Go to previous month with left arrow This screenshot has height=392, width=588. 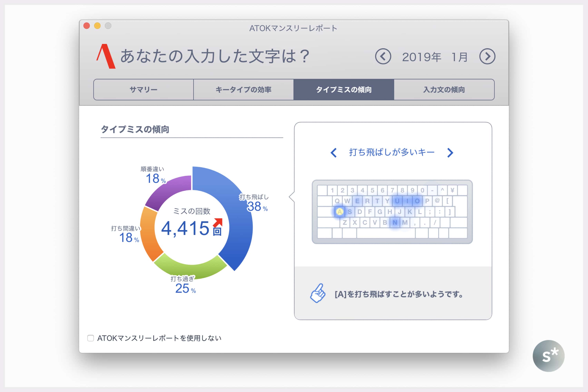pos(383,56)
